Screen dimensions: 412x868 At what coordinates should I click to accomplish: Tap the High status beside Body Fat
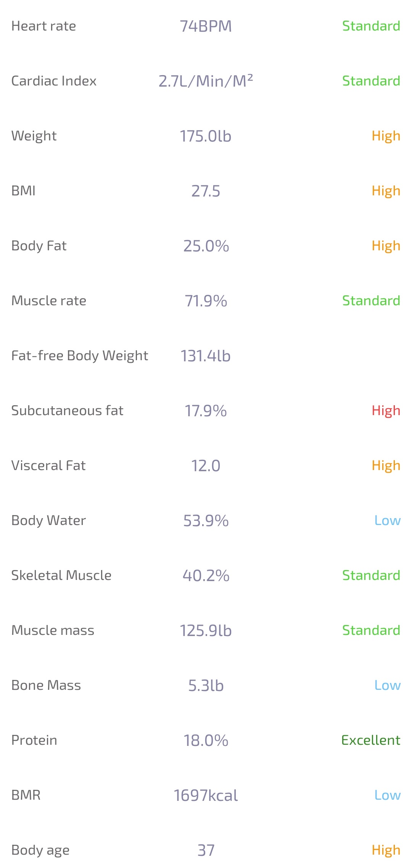click(386, 246)
